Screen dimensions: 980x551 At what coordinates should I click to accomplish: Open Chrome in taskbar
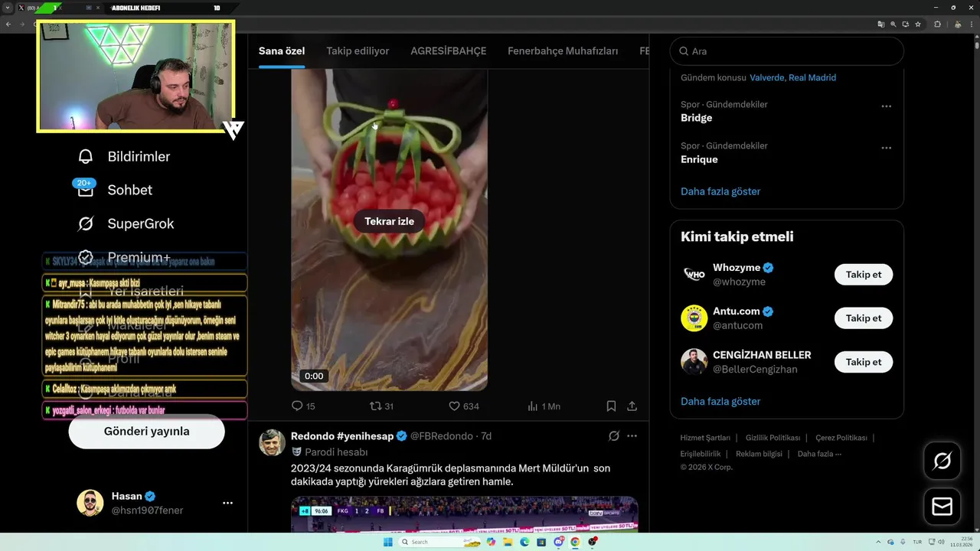tap(575, 542)
